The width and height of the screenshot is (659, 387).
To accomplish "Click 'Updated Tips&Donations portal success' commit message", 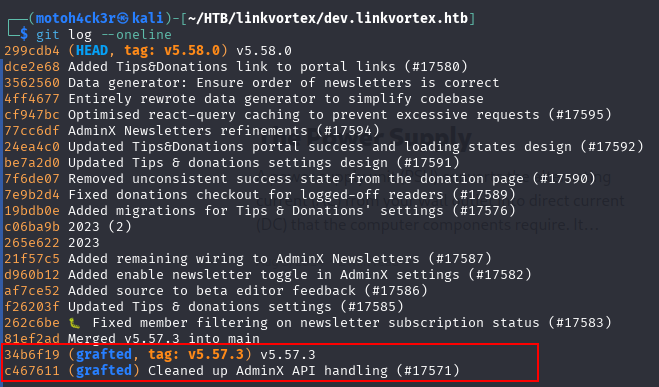I will pyautogui.click(x=356, y=147).
